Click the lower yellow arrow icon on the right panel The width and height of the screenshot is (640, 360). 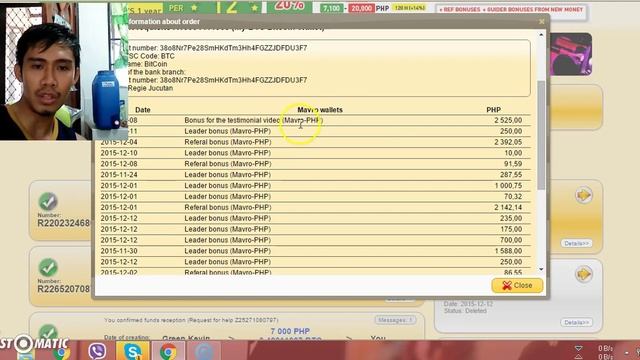pyautogui.click(x=584, y=274)
